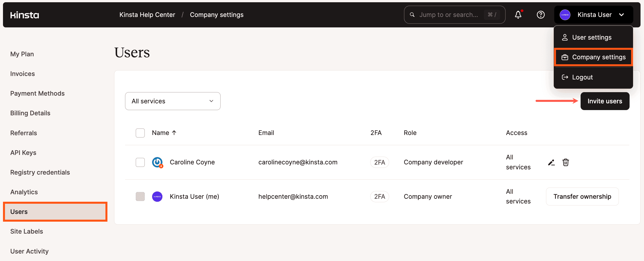Screen dimensions: 644x261
Task: Open Payment Methods in sidebar
Action: (38, 93)
